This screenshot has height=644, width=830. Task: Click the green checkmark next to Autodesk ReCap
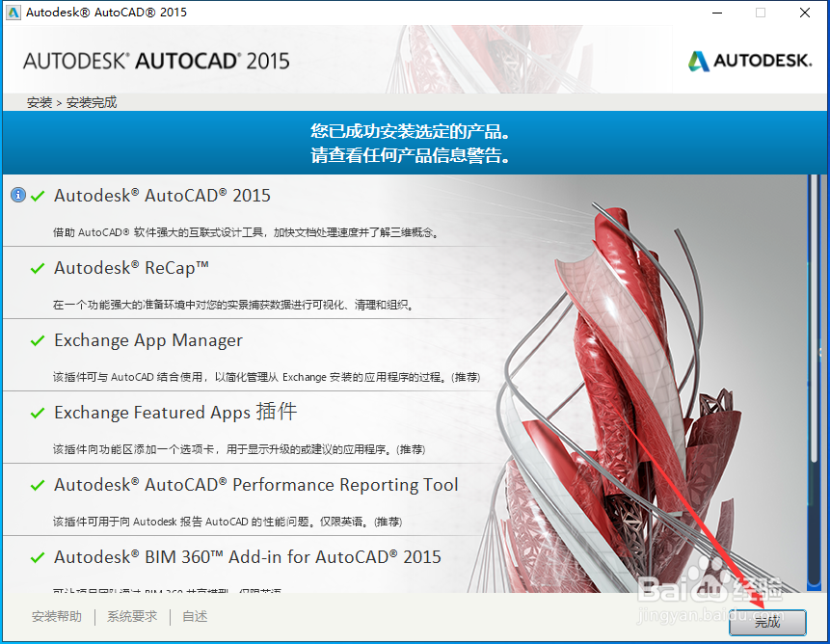[x=37, y=268]
